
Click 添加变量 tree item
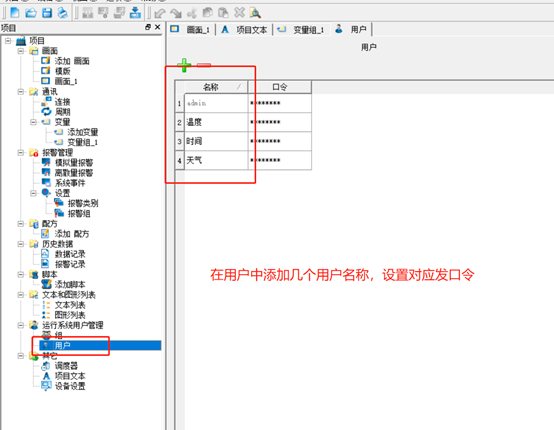[83, 132]
